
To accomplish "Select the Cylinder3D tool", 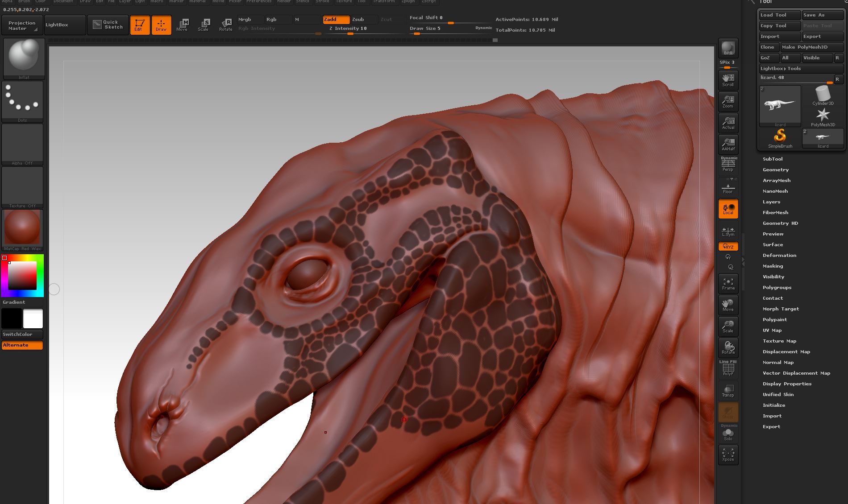I will click(x=823, y=95).
